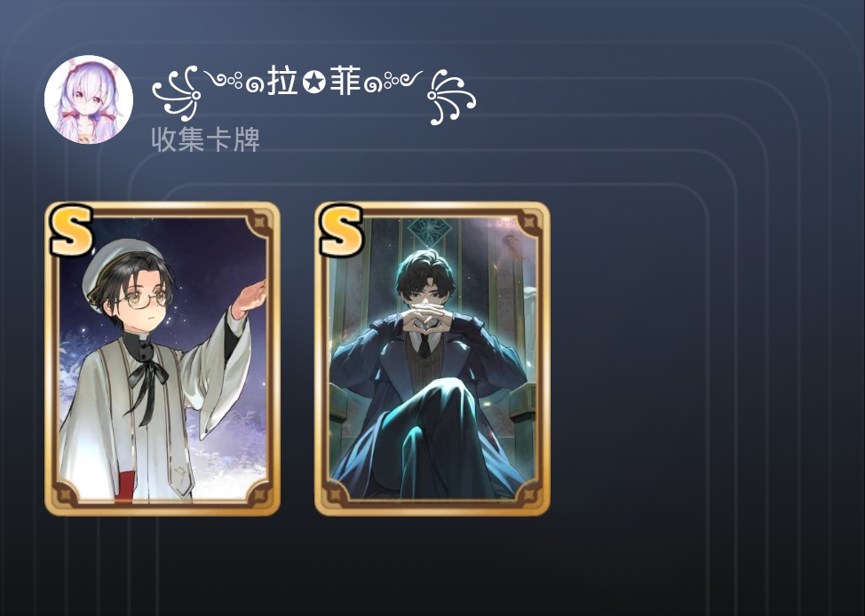Screen dimensions: 865x616
Task: Click the swirl ornament right of the username
Action: [451, 97]
